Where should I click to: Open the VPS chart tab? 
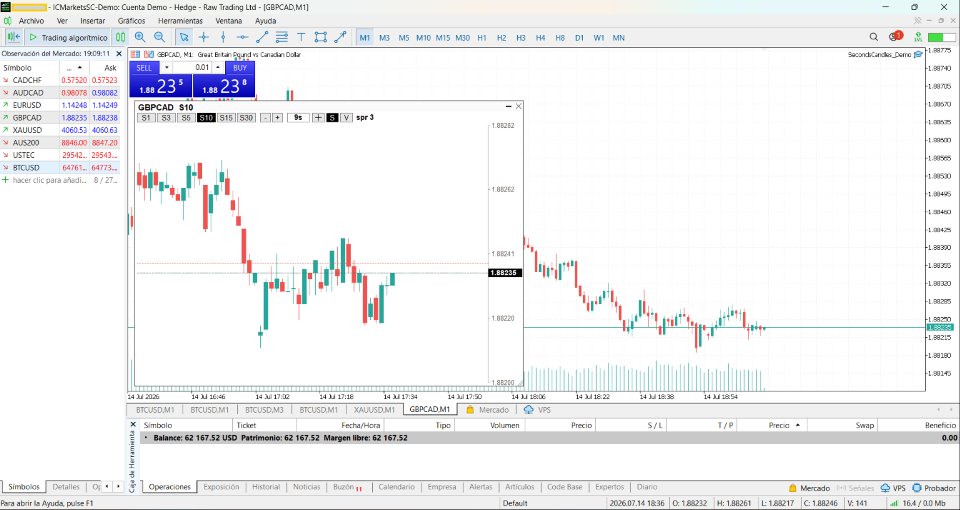538,410
